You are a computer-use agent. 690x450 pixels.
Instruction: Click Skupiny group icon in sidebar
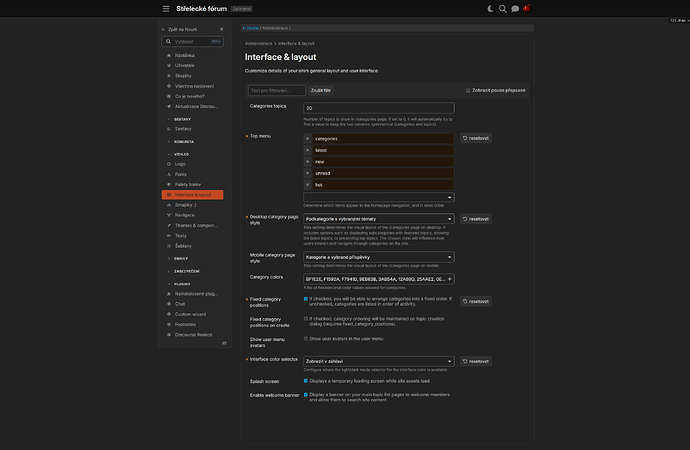(169, 76)
